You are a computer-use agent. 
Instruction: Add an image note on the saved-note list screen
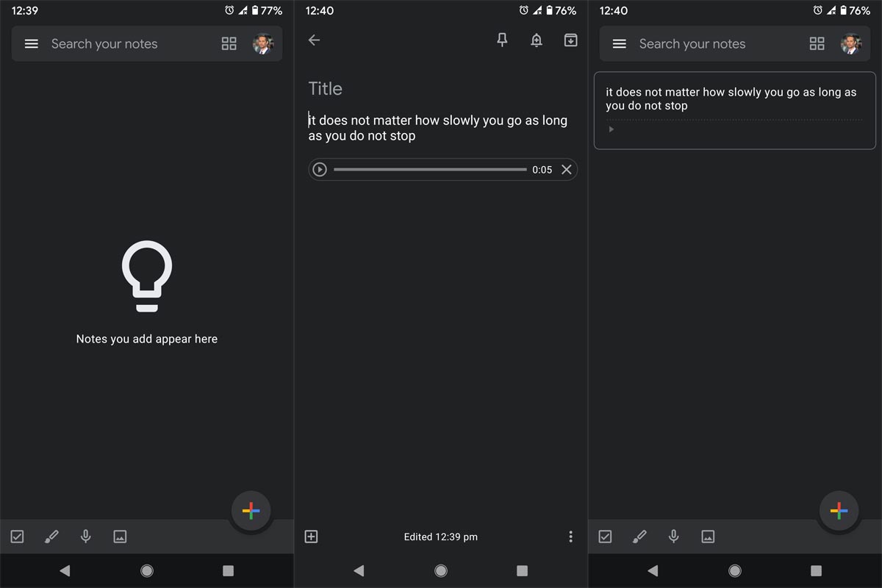(x=708, y=537)
